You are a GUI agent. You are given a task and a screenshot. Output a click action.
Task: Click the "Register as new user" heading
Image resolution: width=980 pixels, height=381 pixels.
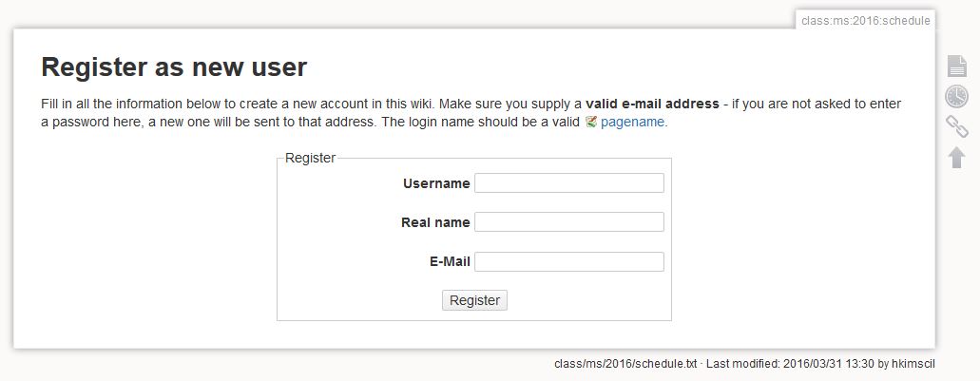click(x=174, y=67)
